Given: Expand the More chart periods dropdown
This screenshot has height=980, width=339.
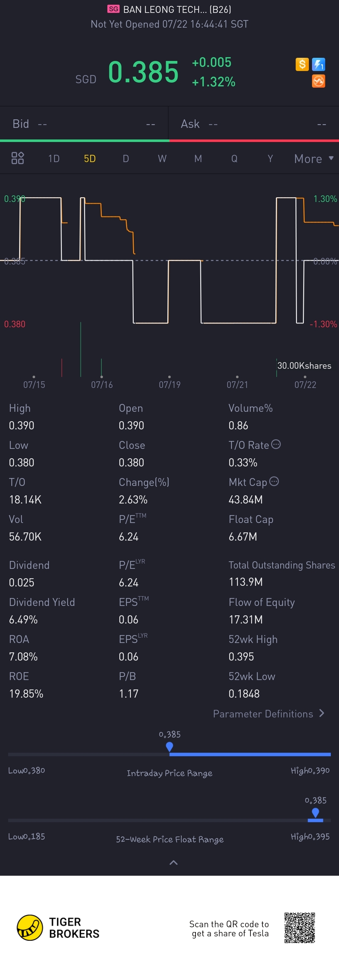Looking at the screenshot, I should click(x=314, y=159).
